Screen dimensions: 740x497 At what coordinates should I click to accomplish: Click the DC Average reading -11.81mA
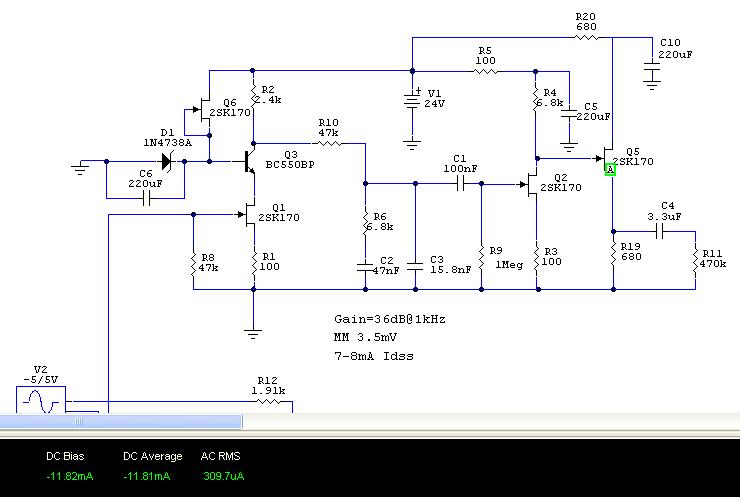pos(147,476)
